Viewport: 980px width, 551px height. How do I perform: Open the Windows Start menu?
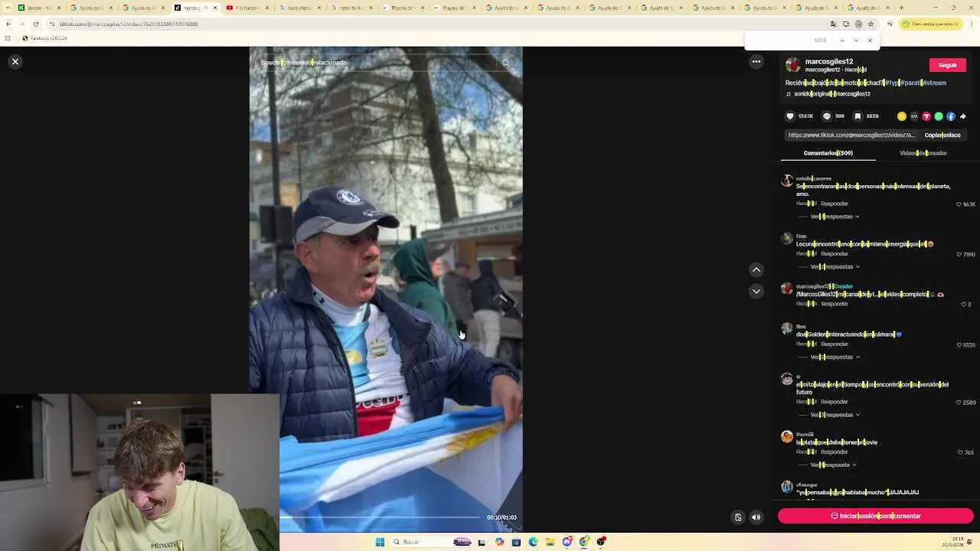click(x=380, y=542)
